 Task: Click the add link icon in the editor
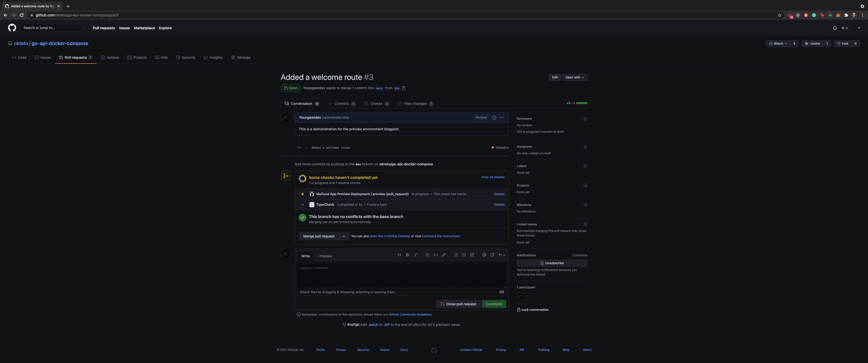coord(444,255)
